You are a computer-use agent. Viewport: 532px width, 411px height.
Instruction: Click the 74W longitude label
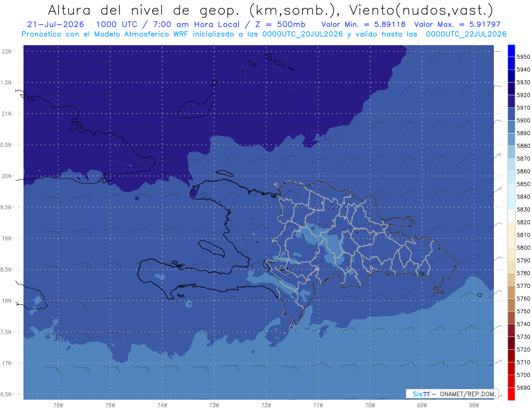[162, 405]
